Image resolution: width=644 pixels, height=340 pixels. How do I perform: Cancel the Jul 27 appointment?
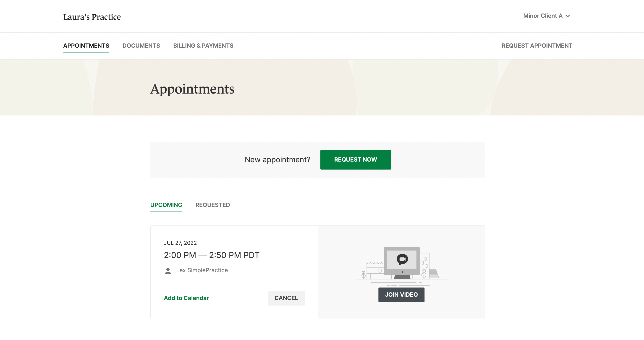pyautogui.click(x=286, y=298)
